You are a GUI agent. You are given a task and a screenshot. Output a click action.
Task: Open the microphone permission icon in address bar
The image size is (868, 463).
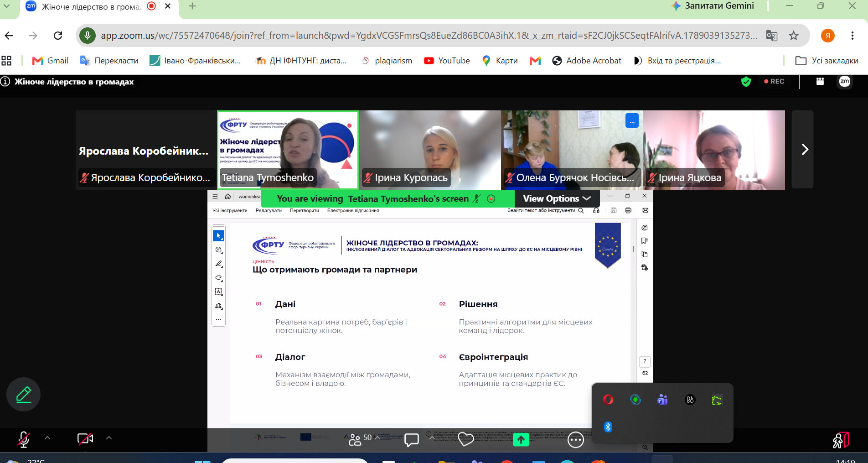[87, 36]
